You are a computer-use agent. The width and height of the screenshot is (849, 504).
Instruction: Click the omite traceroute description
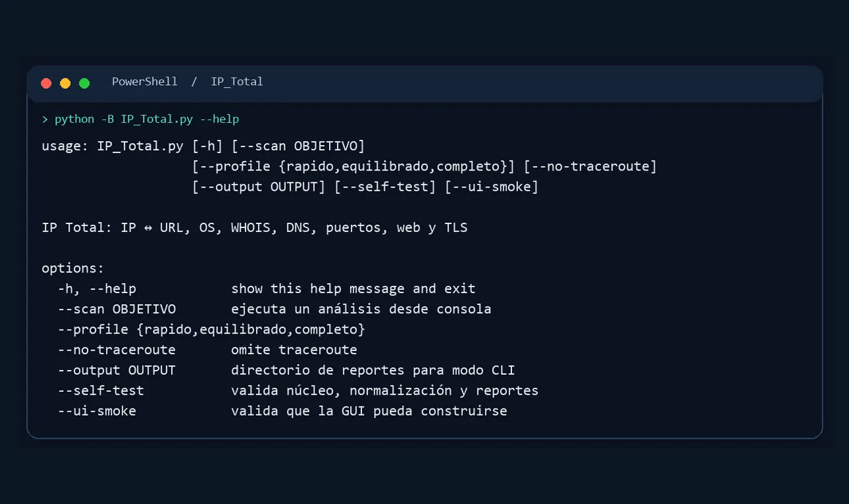(x=294, y=350)
